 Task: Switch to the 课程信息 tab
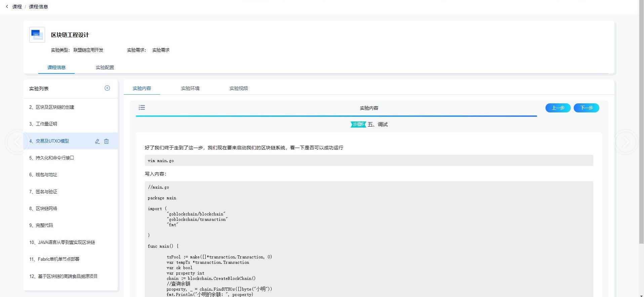pyautogui.click(x=56, y=67)
